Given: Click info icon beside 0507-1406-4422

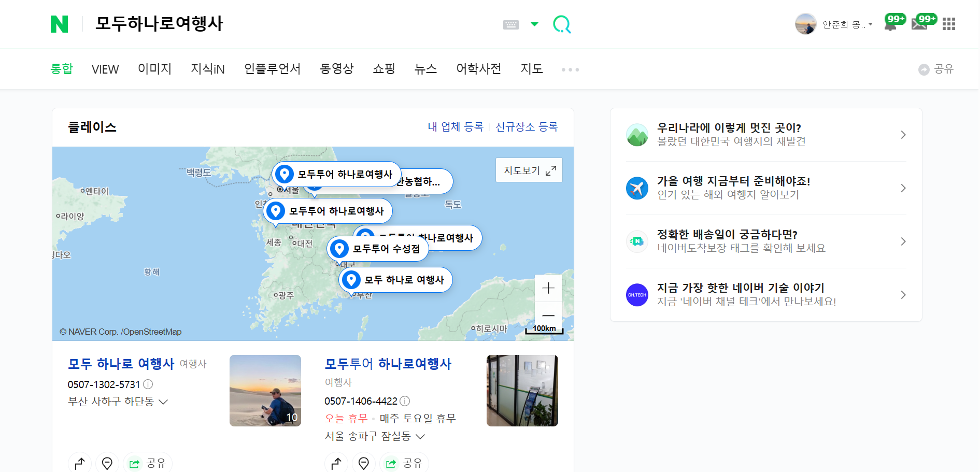Looking at the screenshot, I should tap(405, 401).
